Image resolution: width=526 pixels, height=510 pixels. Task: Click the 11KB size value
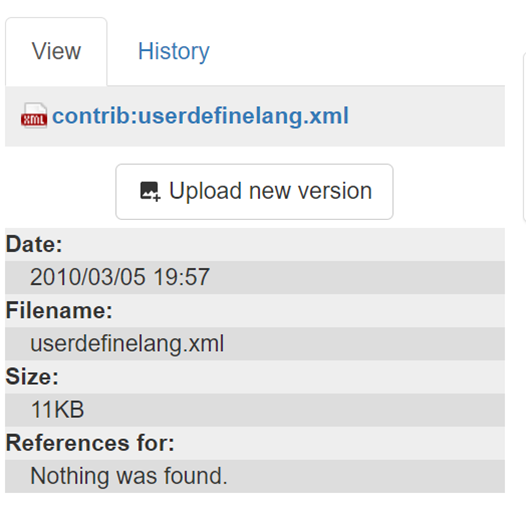57,410
